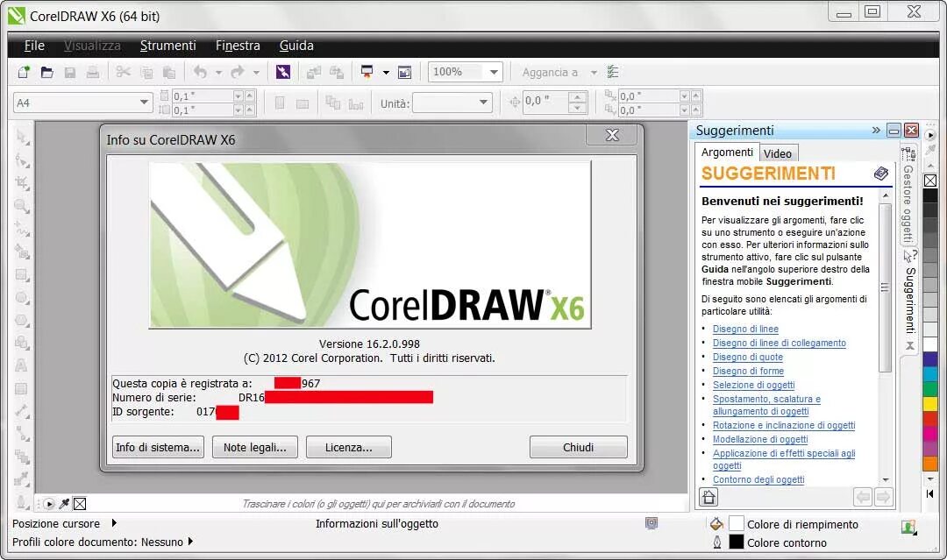Click the help book icon in Suggerimenti
Screen dimensions: 947x560
pos(881,174)
